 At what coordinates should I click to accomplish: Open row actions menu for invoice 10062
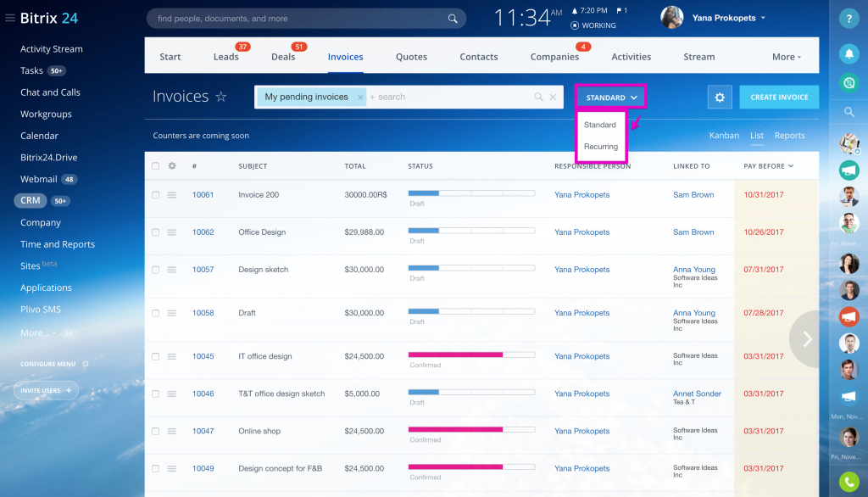tap(172, 232)
